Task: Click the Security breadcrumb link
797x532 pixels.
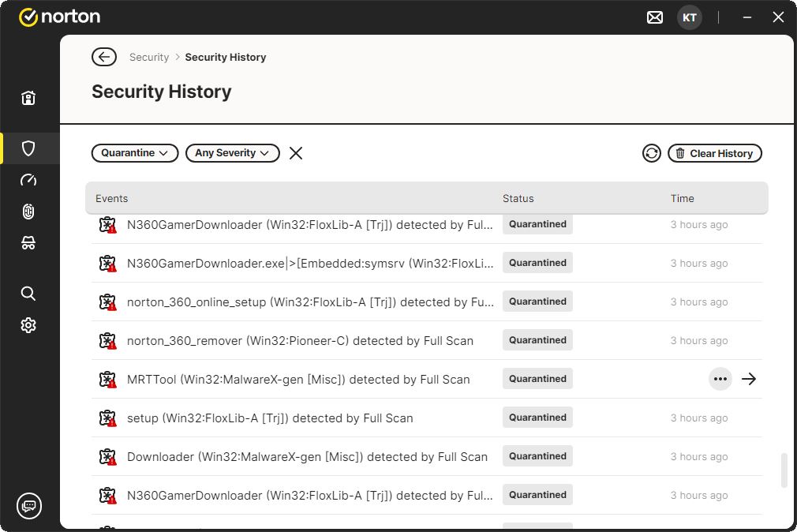Action: coord(149,57)
